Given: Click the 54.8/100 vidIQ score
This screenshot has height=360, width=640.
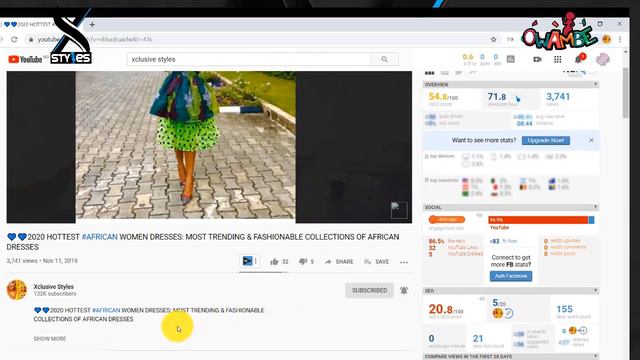Looking at the screenshot, I should point(443,97).
